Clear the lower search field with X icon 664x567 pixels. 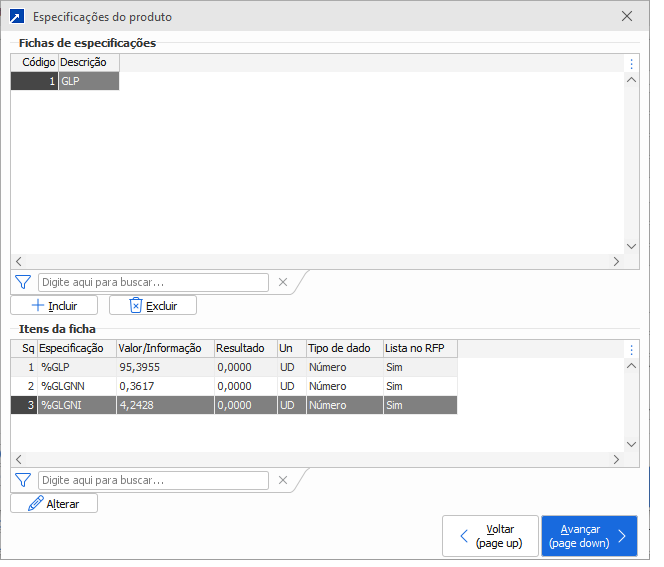[283, 481]
